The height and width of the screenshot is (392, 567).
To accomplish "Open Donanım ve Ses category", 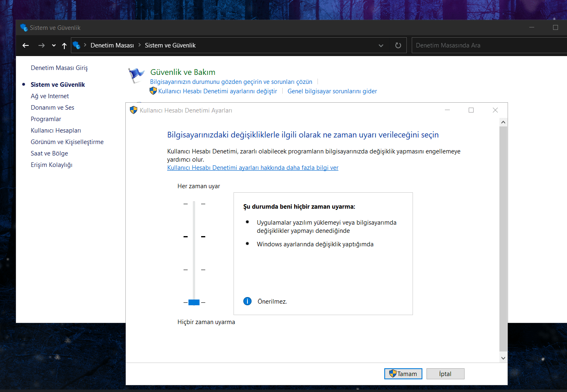I will point(52,108).
